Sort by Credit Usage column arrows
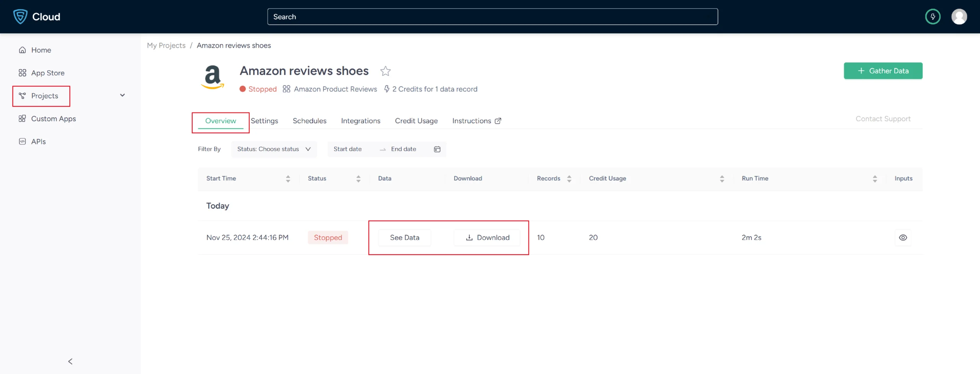The image size is (980, 374). 722,179
